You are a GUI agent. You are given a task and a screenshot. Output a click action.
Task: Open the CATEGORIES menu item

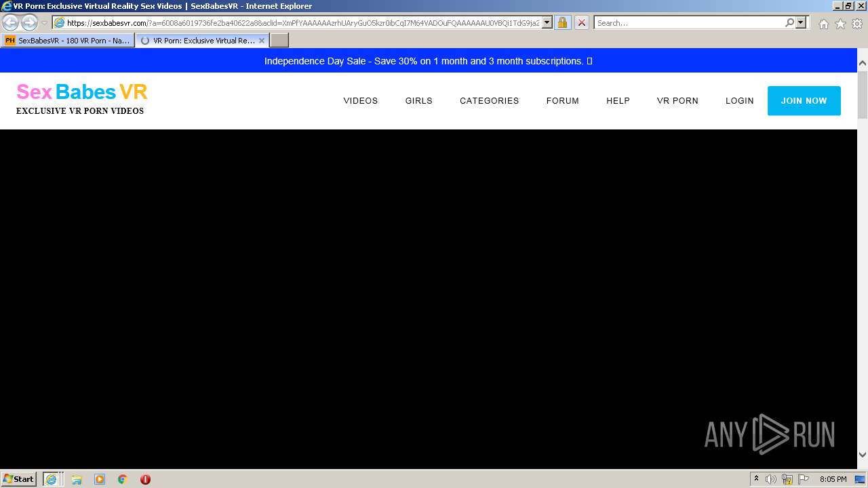[489, 101]
